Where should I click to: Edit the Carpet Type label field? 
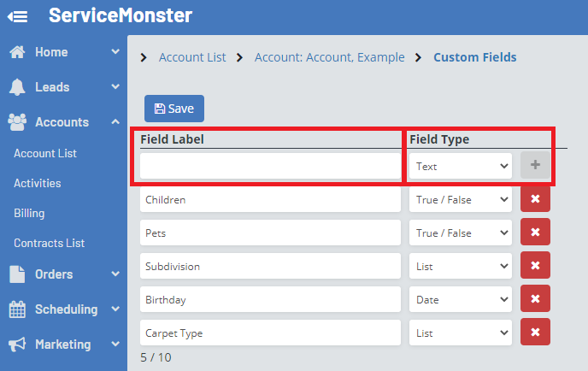[x=270, y=333]
